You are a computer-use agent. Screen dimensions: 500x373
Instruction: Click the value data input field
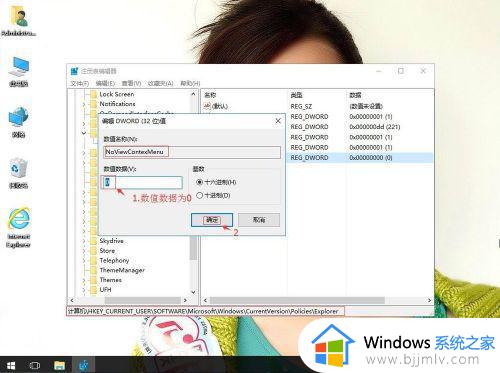point(143,182)
